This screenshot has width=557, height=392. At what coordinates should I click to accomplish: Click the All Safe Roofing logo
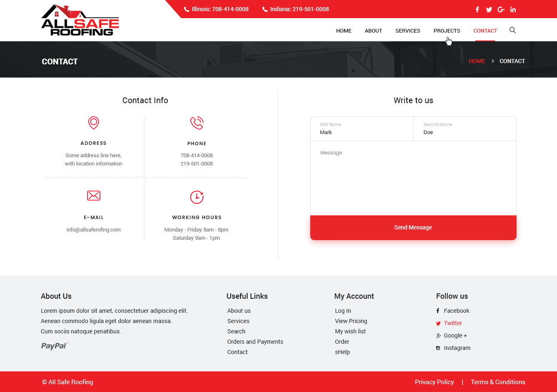click(x=80, y=21)
